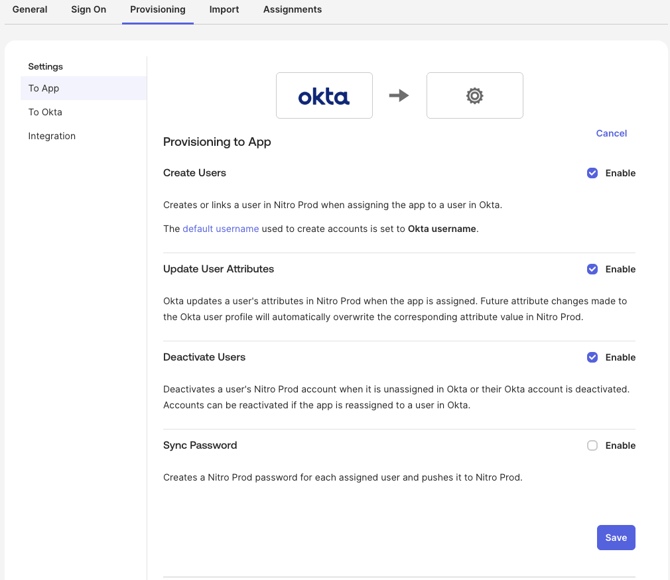This screenshot has height=580, width=670.
Task: Click the Update User Attributes section title
Action: pyautogui.click(x=218, y=269)
